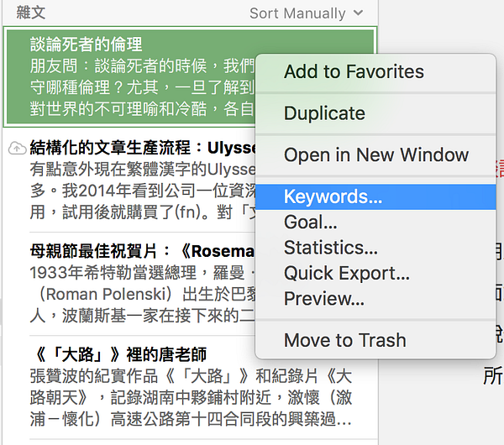This screenshot has width=504, height=445.
Task: Open the Goal… option
Action: [310, 222]
